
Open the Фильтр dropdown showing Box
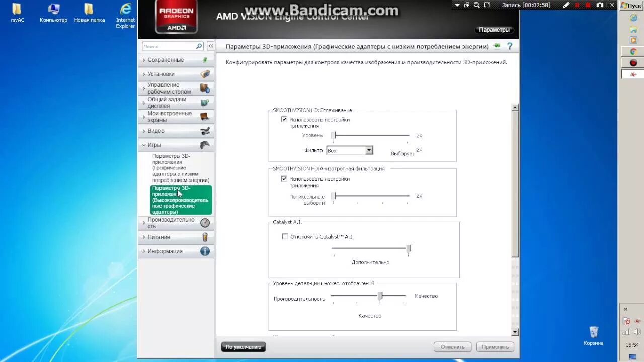coord(369,150)
